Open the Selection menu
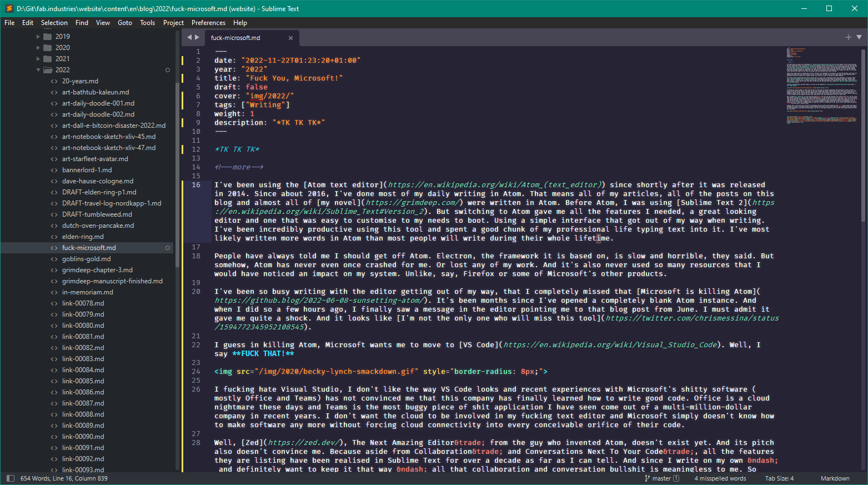The height and width of the screenshot is (485, 868). coord(54,23)
